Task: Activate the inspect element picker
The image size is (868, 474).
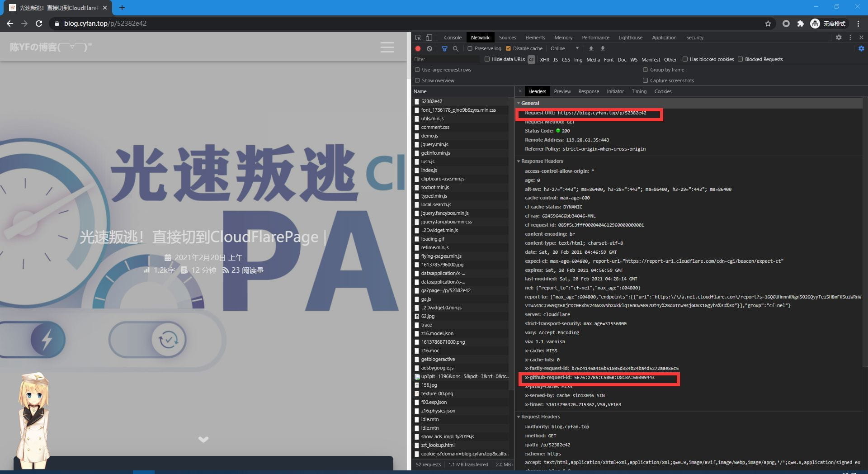Action: pyautogui.click(x=418, y=38)
